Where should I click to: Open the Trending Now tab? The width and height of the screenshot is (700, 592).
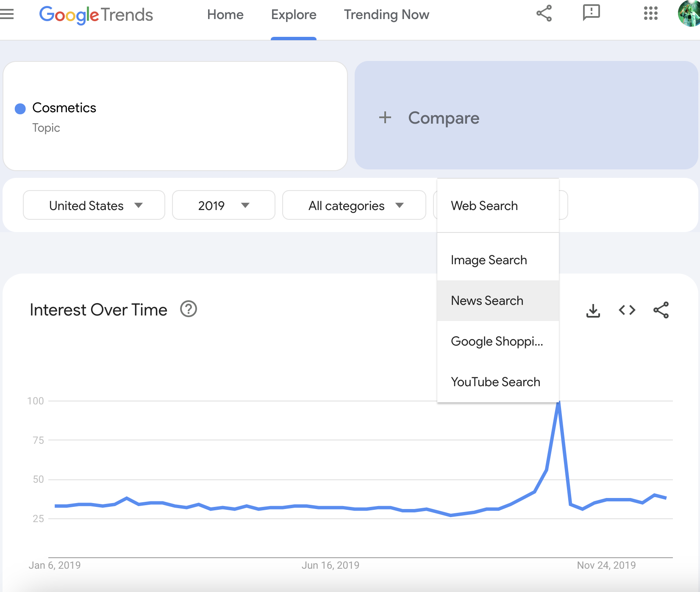[x=386, y=15]
